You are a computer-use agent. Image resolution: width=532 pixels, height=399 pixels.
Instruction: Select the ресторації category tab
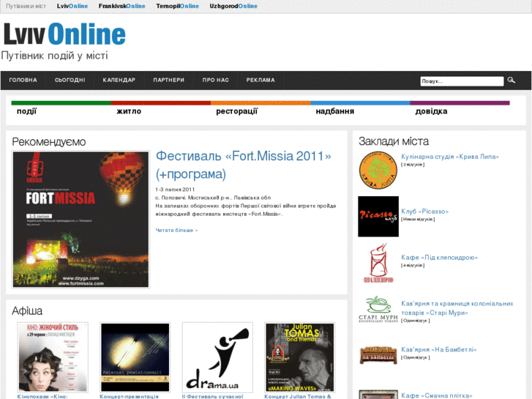(237, 111)
